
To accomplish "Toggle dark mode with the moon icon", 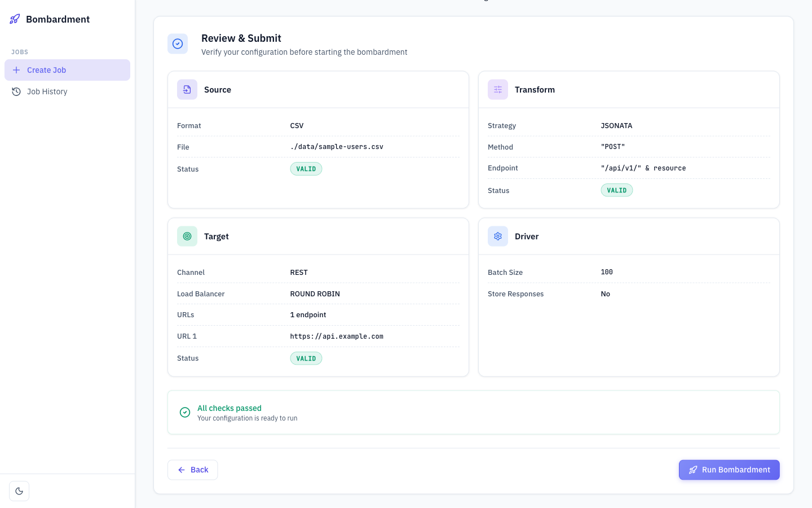I will (19, 491).
